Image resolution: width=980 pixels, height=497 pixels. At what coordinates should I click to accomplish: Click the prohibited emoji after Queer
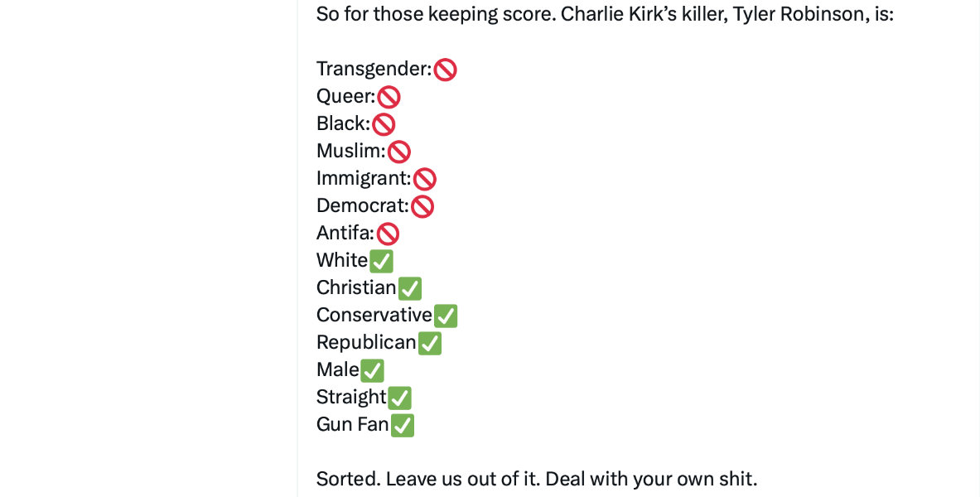point(389,97)
